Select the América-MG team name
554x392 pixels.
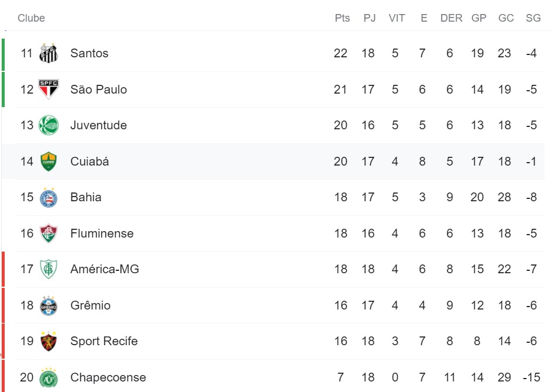[105, 269]
